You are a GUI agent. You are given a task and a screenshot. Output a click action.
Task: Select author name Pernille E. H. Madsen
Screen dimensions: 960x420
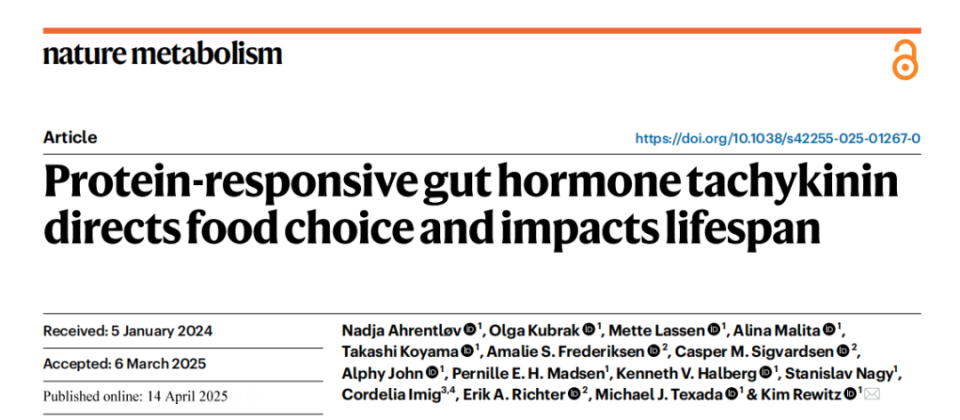coord(527,373)
